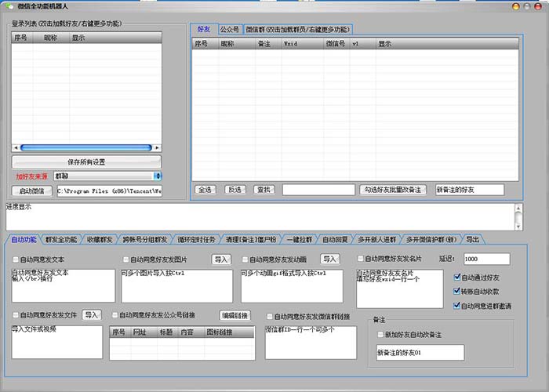Image resolution: width=549 pixels, height=392 pixels.
Task: Enable the 自动同意好友发图片 checkbox
Action: tap(125, 260)
